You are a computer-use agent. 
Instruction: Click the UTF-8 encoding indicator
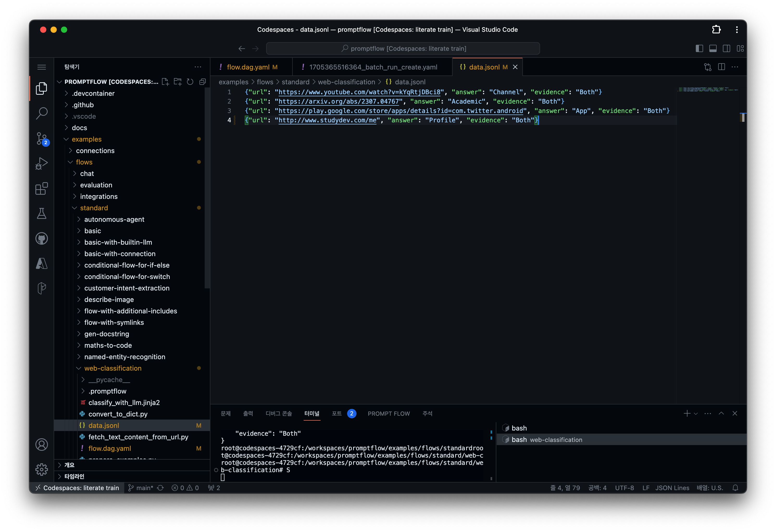tap(624, 487)
